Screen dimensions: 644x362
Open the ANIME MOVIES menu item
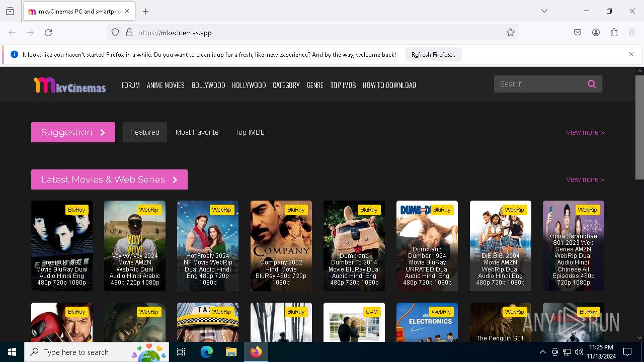click(166, 85)
